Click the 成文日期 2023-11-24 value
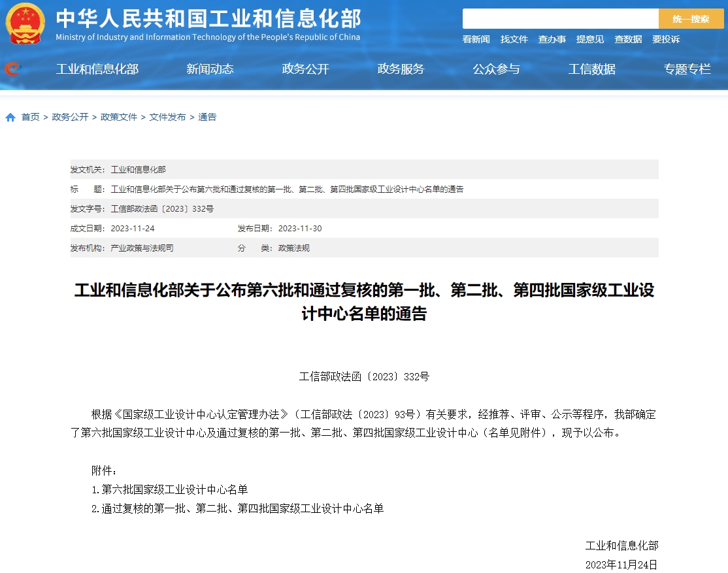This screenshot has height=573, width=728. [132, 229]
